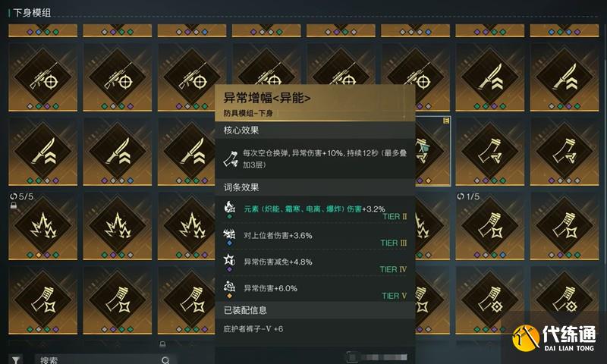The image size is (607, 364).
Task: Click the lock icon under 5/5 counter
Action: (x=14, y=206)
